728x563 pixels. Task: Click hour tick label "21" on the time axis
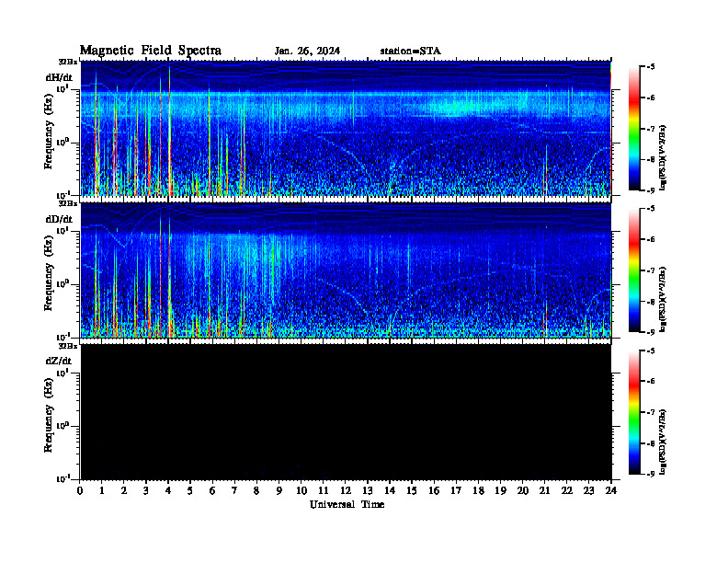pos(544,491)
